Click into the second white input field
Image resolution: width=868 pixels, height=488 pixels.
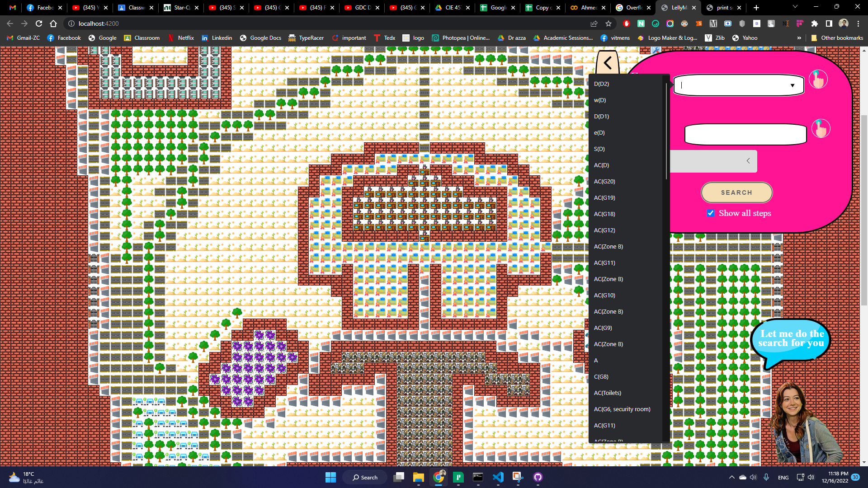coord(745,135)
